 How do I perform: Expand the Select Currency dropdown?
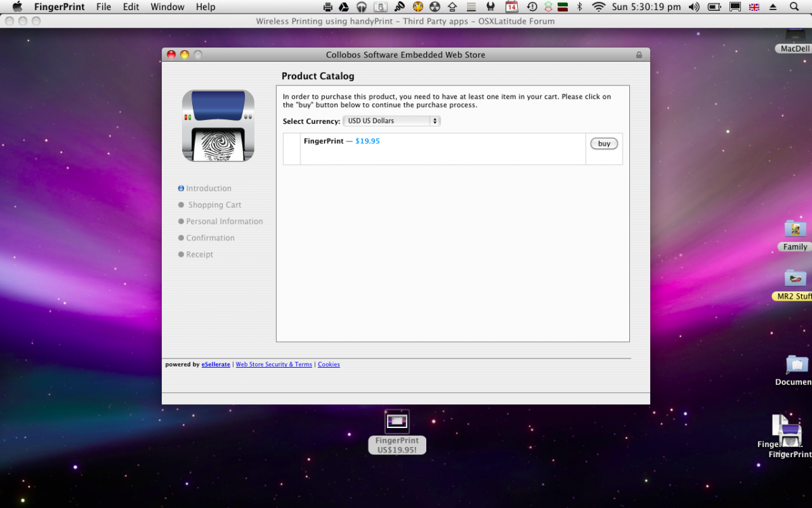point(392,121)
